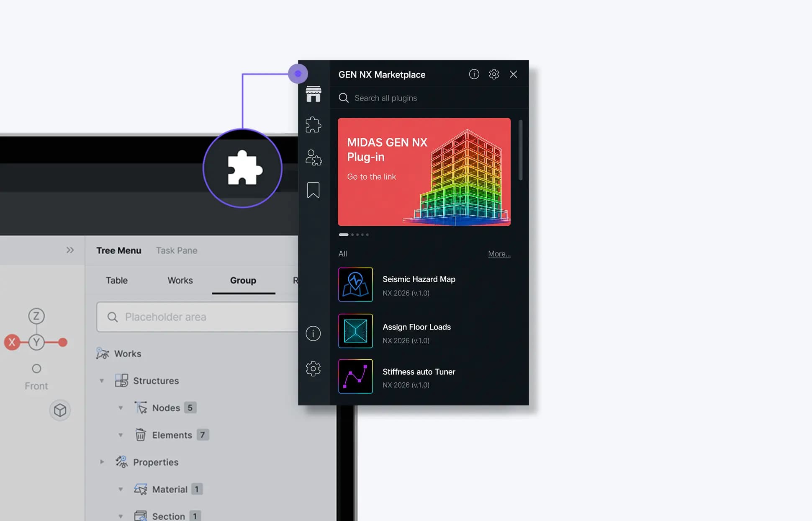Viewport: 812px width, 521px height.
Task: Click the Section icon in tree
Action: coord(141,516)
